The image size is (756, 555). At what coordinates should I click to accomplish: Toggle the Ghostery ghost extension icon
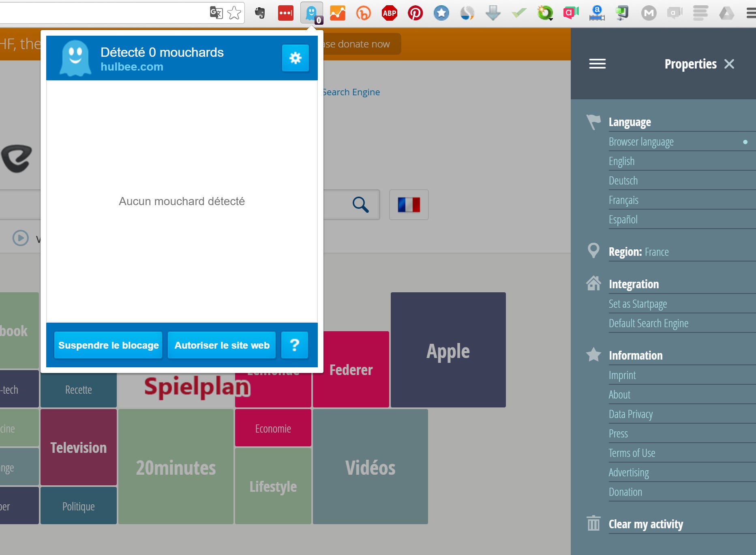[x=312, y=13]
